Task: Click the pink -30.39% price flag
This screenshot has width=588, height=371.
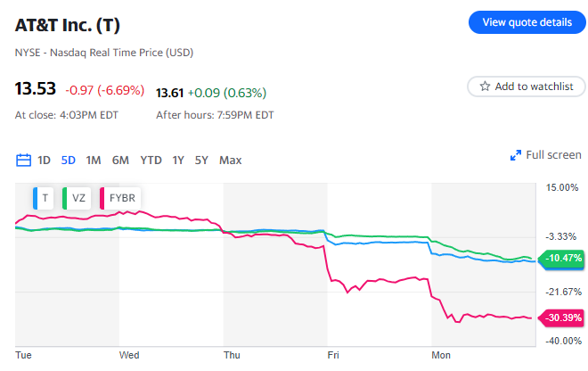Action: pos(561,317)
